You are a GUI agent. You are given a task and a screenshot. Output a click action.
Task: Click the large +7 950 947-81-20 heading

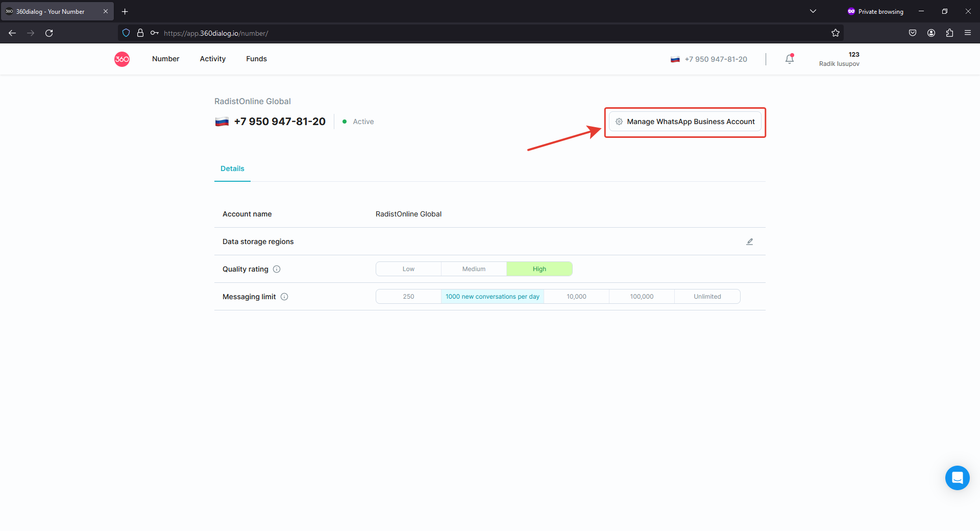click(x=280, y=122)
